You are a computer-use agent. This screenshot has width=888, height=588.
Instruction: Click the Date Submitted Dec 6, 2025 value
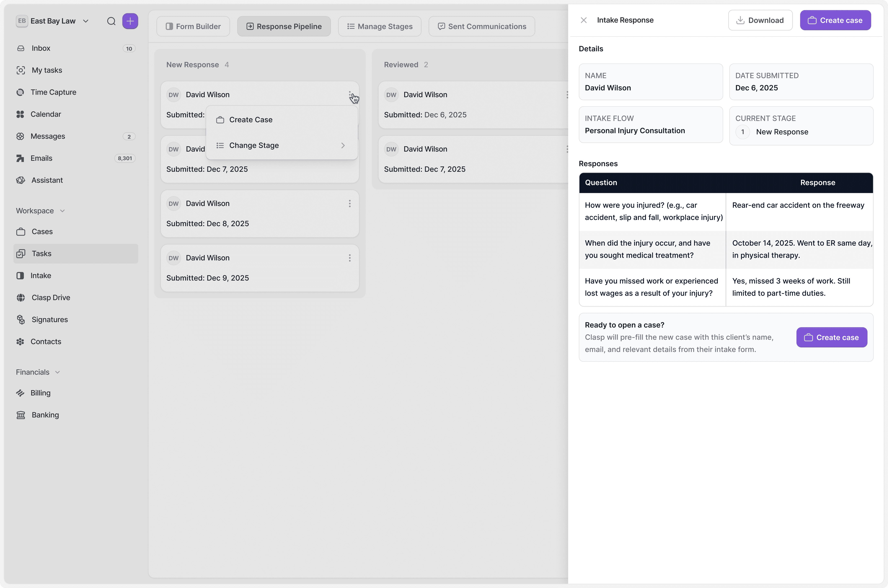tap(756, 88)
